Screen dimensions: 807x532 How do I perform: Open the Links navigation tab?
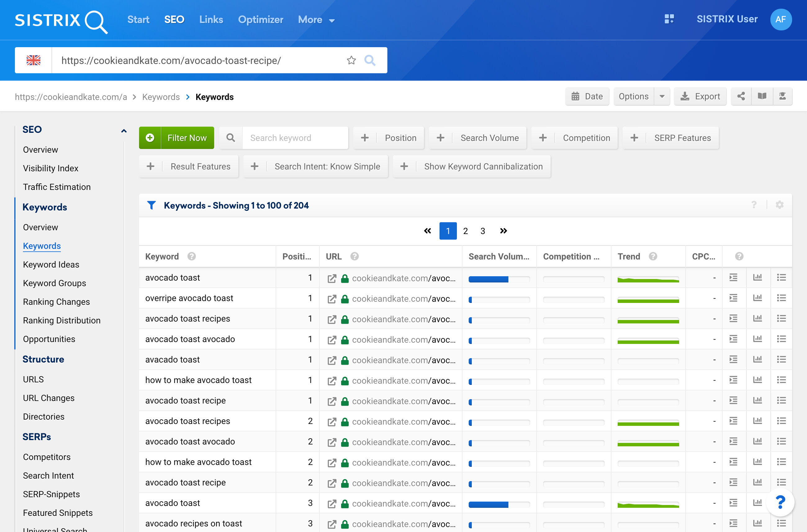tap(211, 20)
